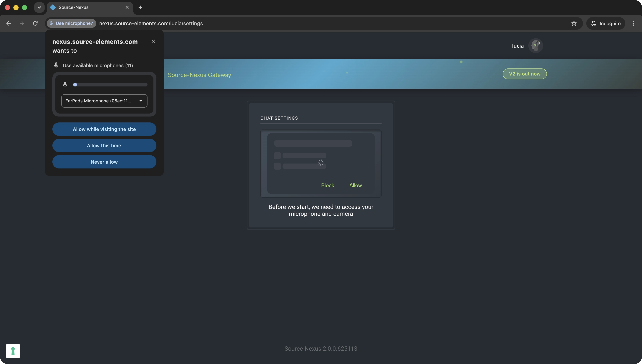The image size is (642, 364).
Task: Click the V2 is out now badge
Action: (525, 74)
